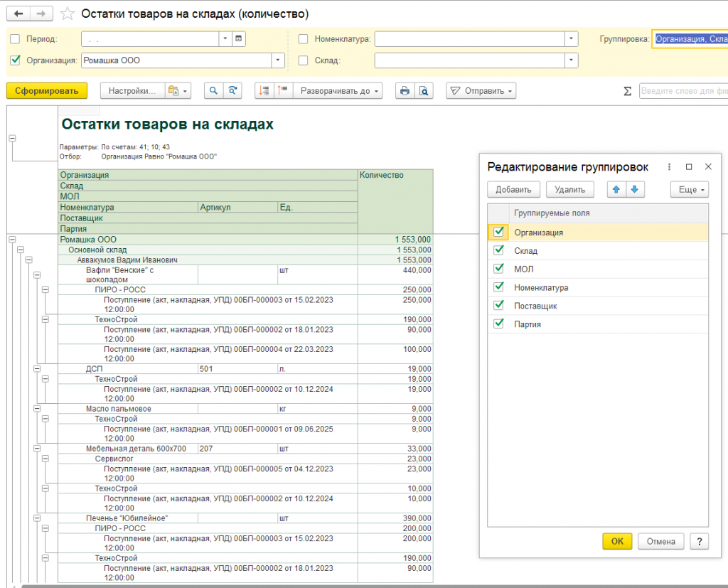728x588 pixels.
Task: Open calendar picker for Период field
Action: point(238,39)
